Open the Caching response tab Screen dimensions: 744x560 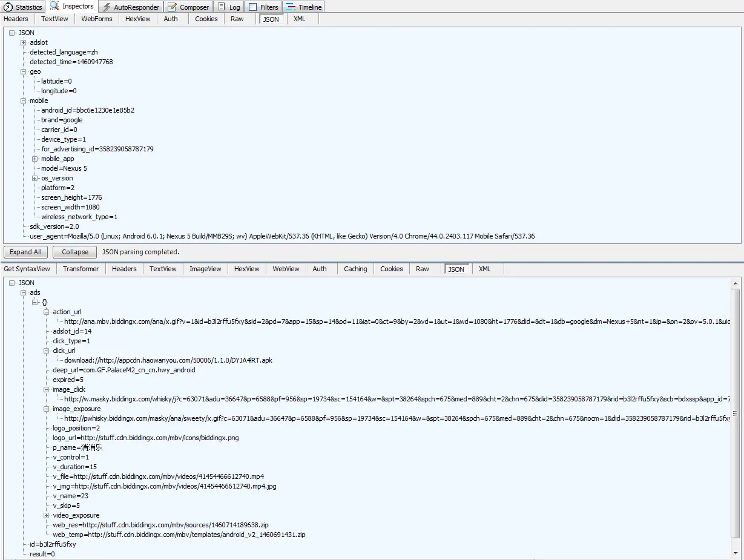355,269
